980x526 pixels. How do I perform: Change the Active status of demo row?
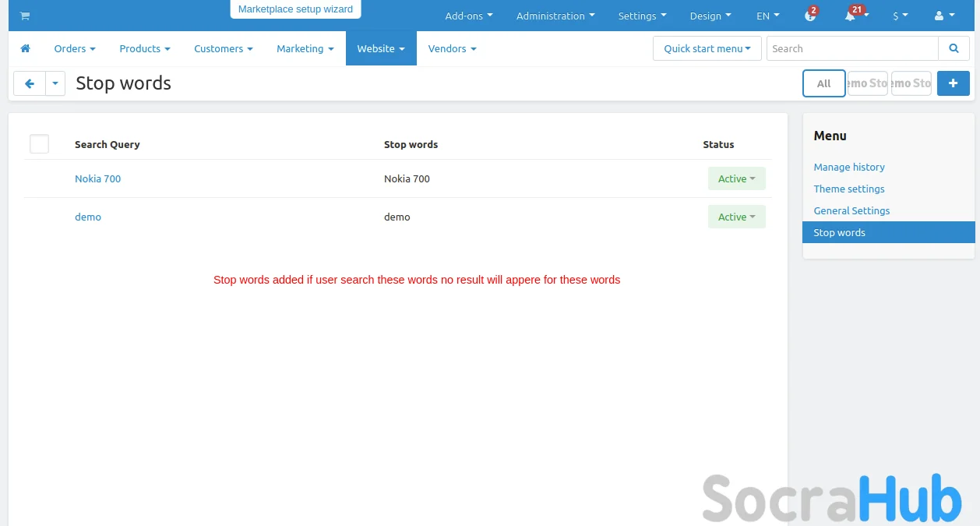(736, 217)
